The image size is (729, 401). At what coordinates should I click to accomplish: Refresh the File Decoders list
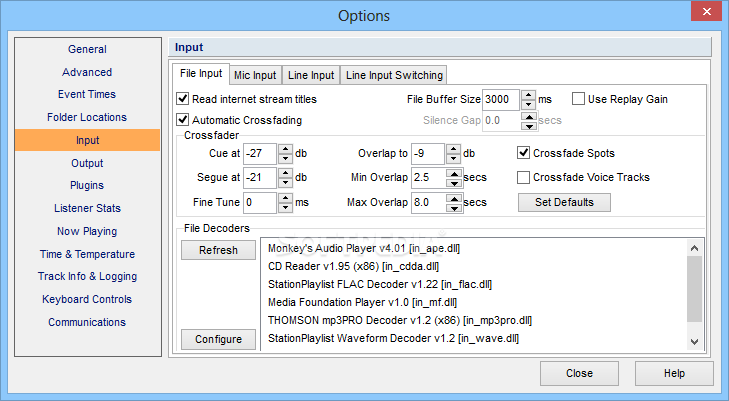[219, 250]
